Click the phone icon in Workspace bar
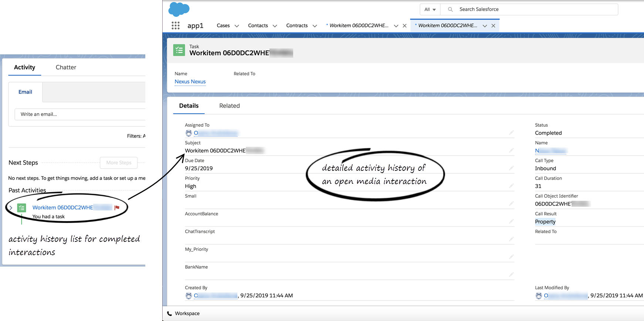Image resolution: width=644 pixels, height=321 pixels. coord(170,314)
